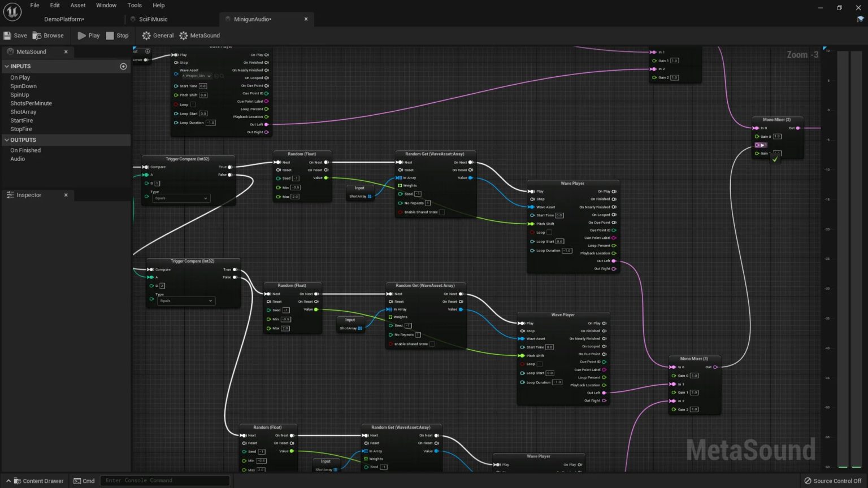
Task: Open the Equals type dropdown on Trigger Compare
Action: (181, 198)
